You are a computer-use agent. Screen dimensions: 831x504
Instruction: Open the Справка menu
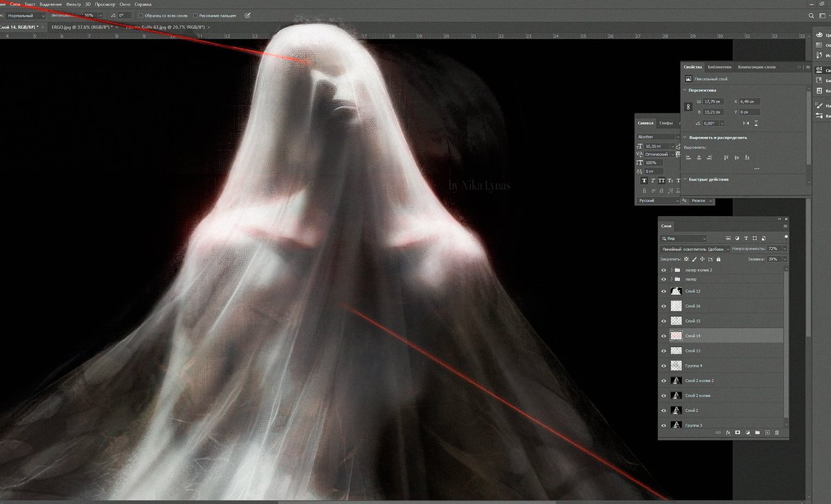click(143, 4)
